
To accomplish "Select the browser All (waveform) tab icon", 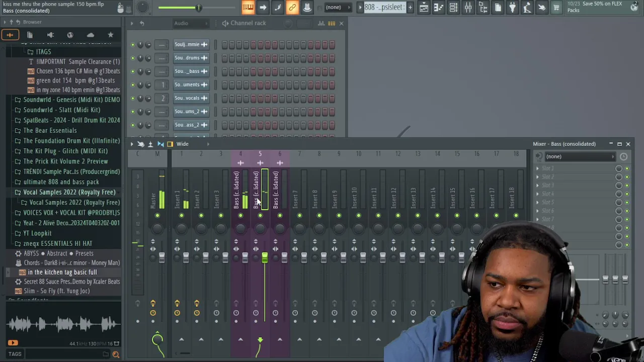I will (10, 35).
